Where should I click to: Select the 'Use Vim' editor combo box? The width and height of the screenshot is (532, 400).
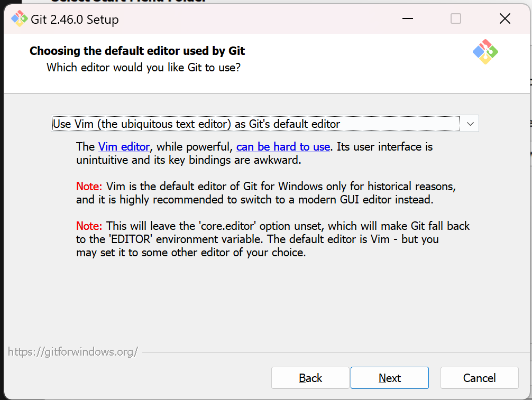click(264, 124)
